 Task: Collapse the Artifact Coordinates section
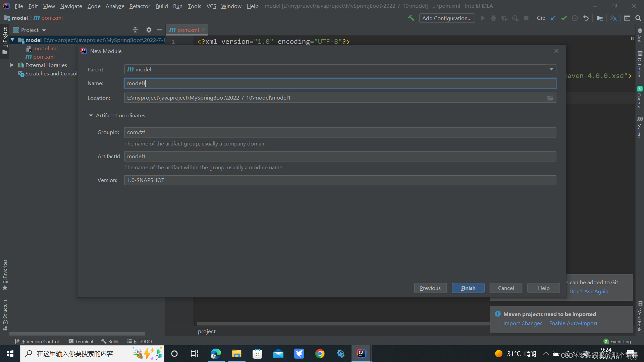coord(91,115)
